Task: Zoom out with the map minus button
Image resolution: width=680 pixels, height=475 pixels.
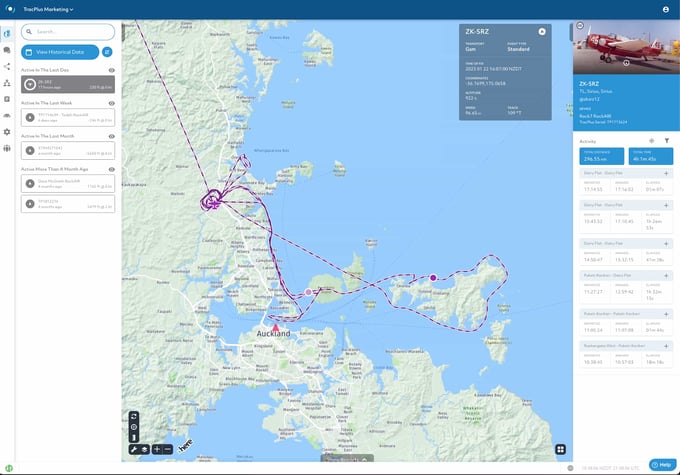Action: pyautogui.click(x=168, y=449)
